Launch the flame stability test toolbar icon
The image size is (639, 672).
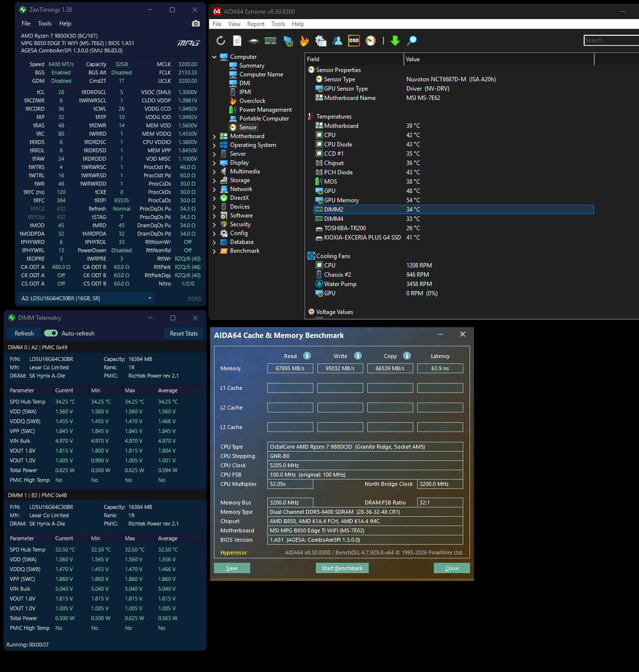304,41
